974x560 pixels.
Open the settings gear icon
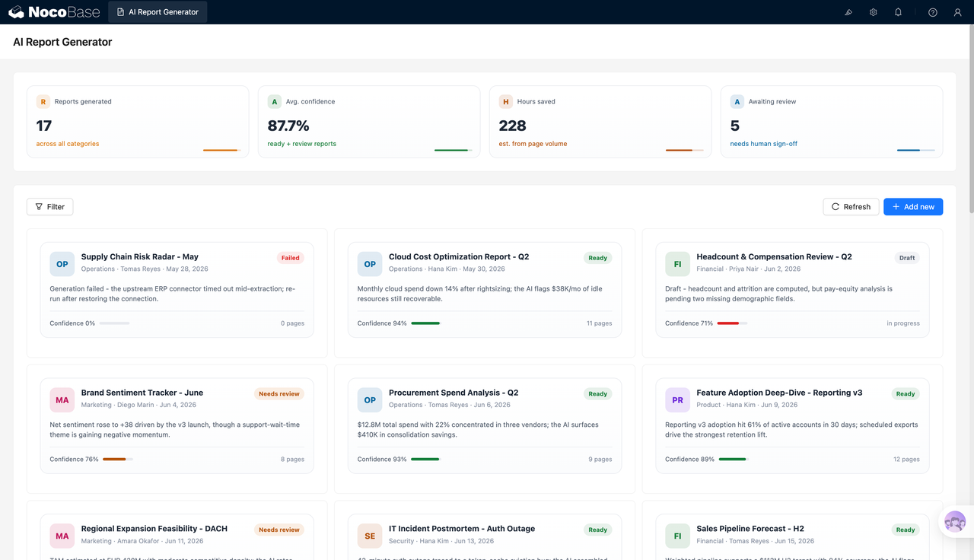874,12
